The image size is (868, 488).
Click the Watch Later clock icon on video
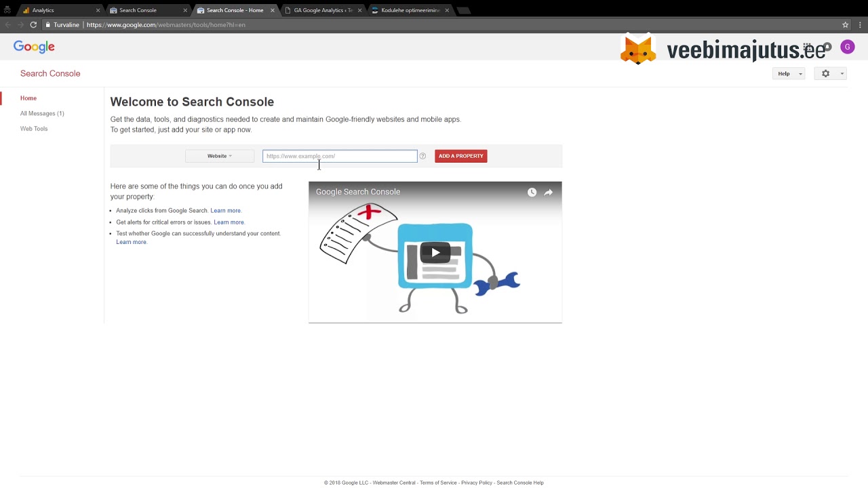[532, 192]
